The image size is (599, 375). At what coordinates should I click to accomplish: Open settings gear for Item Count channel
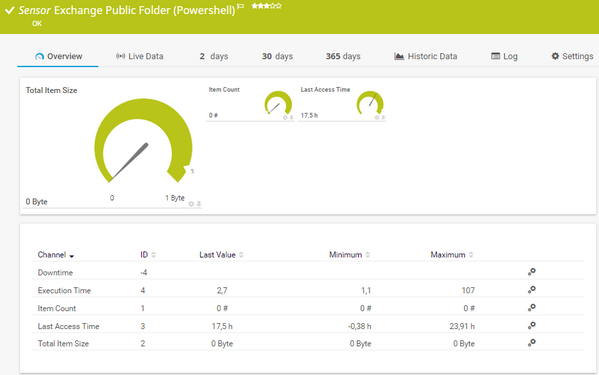[x=531, y=308]
